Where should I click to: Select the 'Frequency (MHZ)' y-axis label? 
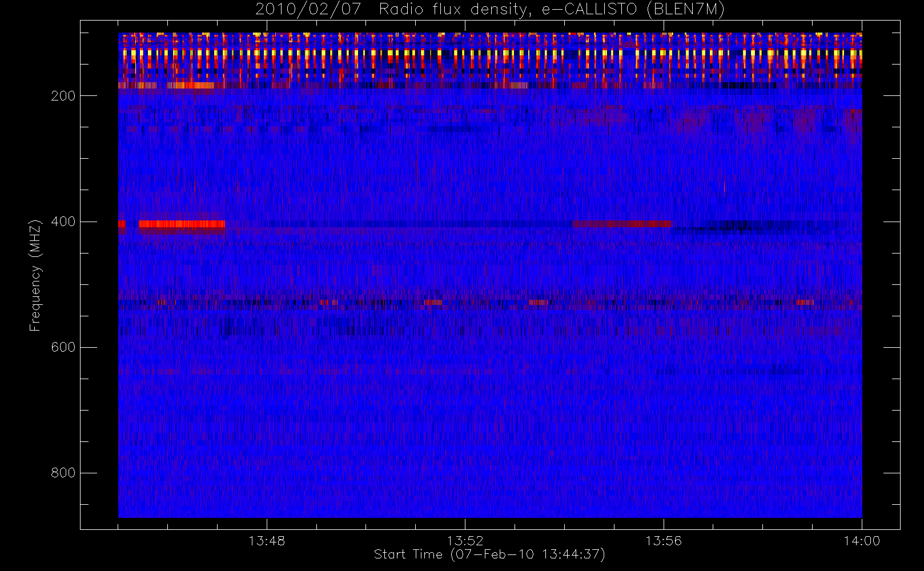[x=35, y=275]
